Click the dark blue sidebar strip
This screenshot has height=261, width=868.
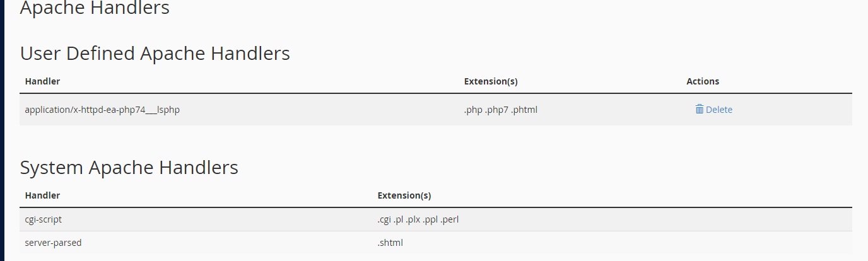2,130
